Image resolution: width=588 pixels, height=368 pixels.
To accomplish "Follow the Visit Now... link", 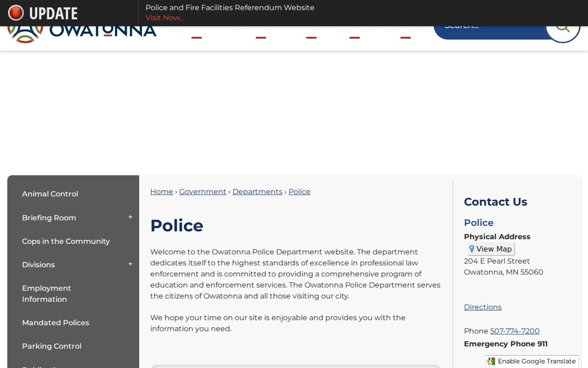I will [164, 18].
